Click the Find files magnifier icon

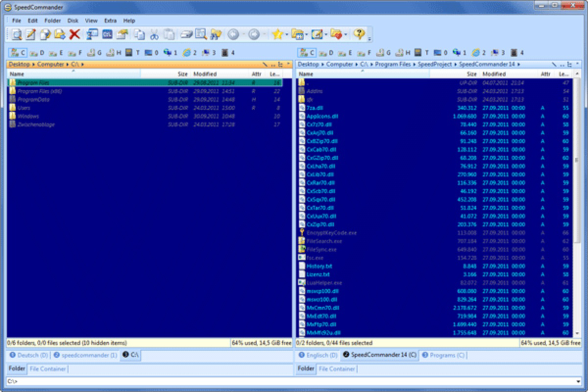click(x=201, y=34)
